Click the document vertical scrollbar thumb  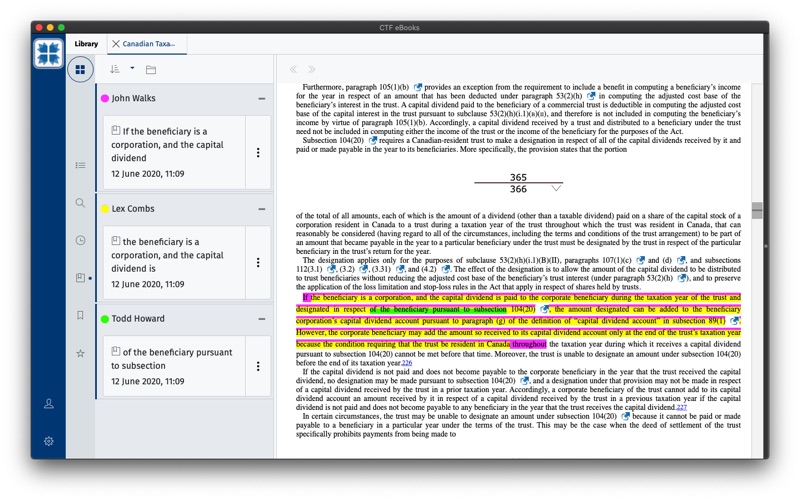pyautogui.click(x=757, y=210)
